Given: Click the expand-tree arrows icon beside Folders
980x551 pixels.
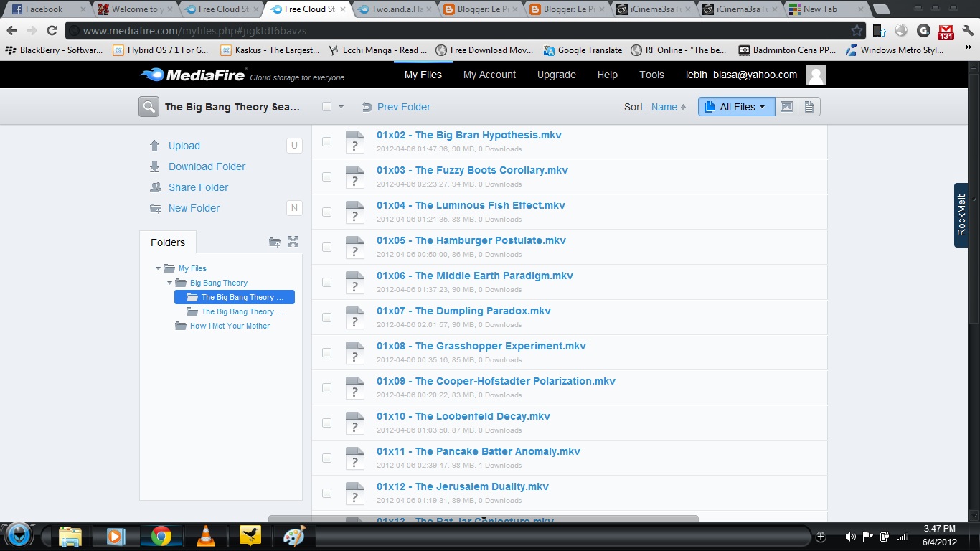Looking at the screenshot, I should tap(293, 242).
